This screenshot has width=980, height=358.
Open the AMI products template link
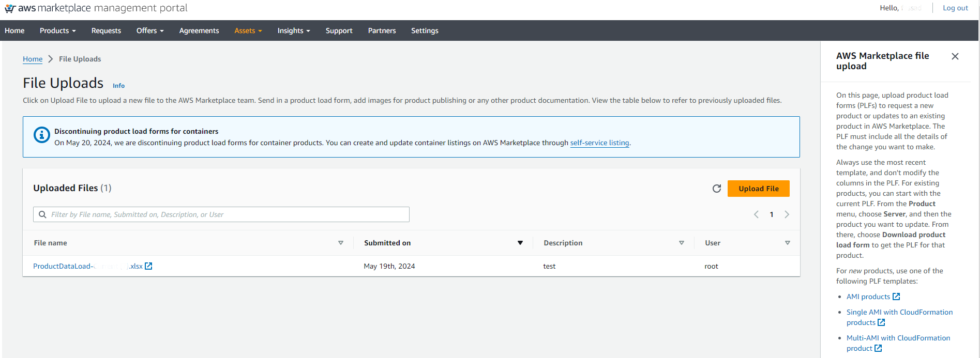point(868,297)
